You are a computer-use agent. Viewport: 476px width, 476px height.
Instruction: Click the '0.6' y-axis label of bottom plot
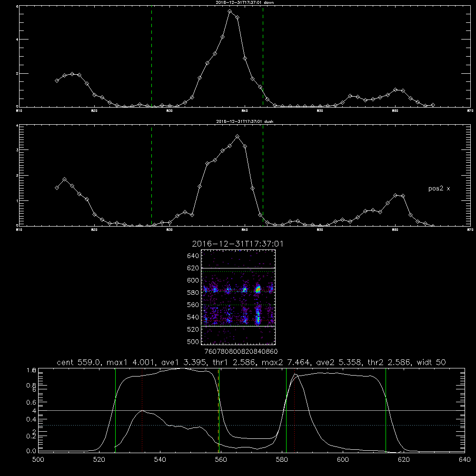point(31,403)
